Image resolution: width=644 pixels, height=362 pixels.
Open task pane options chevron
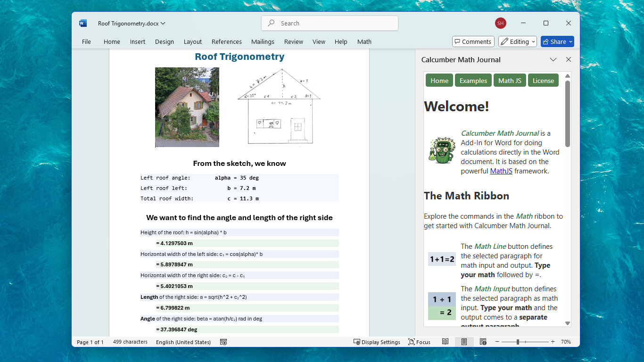click(553, 59)
